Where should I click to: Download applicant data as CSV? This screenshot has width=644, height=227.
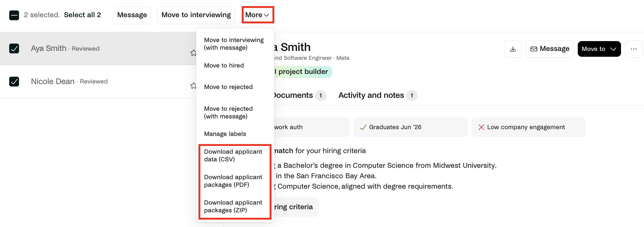[x=233, y=156]
